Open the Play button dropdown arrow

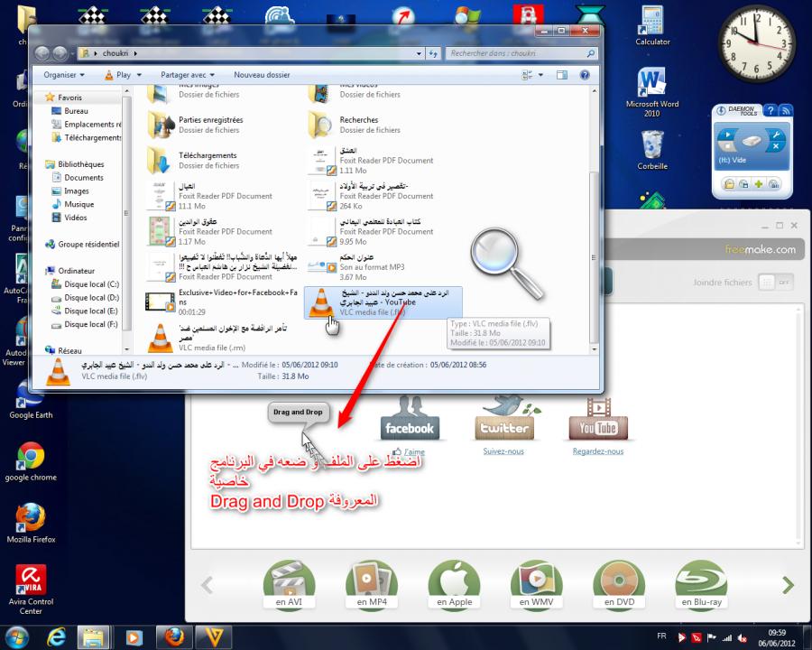[139, 75]
